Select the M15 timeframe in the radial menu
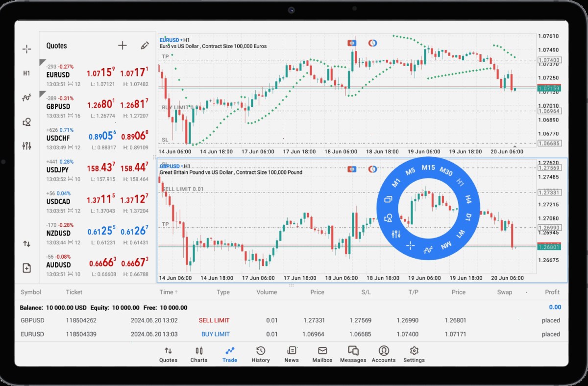 coord(428,168)
